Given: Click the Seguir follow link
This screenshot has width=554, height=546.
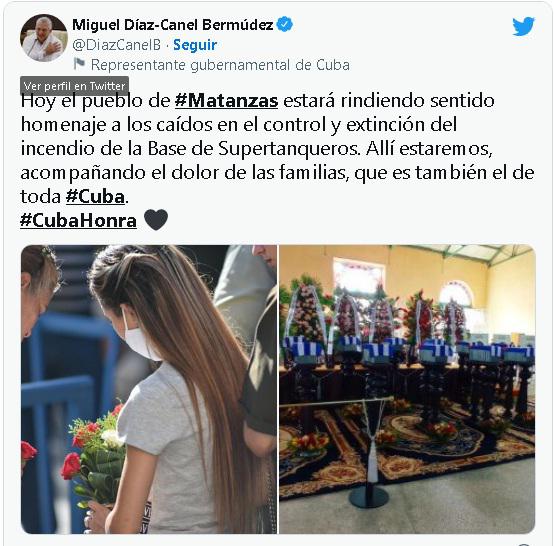Looking at the screenshot, I should tap(195, 45).
